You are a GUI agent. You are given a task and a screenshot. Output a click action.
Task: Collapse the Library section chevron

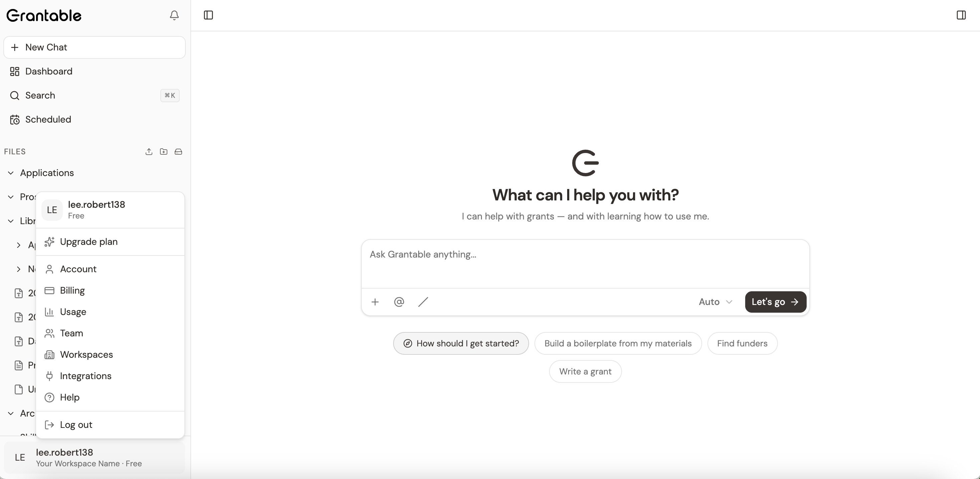(11, 221)
